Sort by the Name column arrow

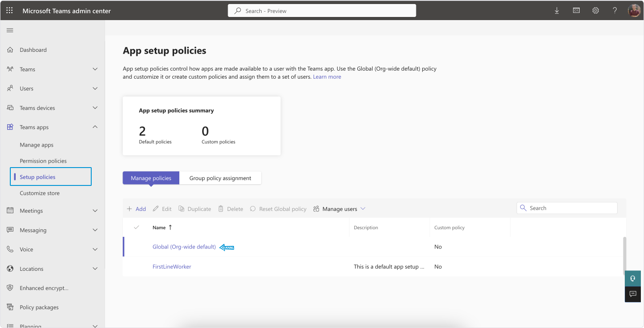[x=170, y=227]
